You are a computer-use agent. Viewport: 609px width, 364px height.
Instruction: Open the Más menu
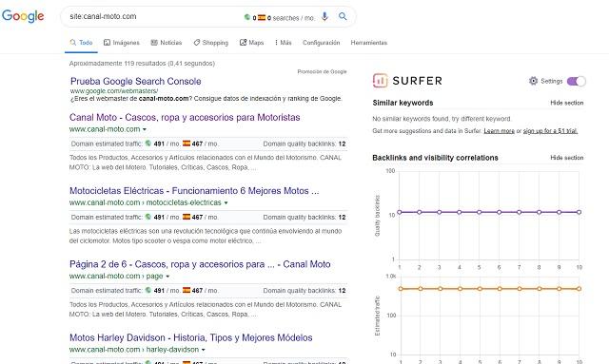coord(283,43)
